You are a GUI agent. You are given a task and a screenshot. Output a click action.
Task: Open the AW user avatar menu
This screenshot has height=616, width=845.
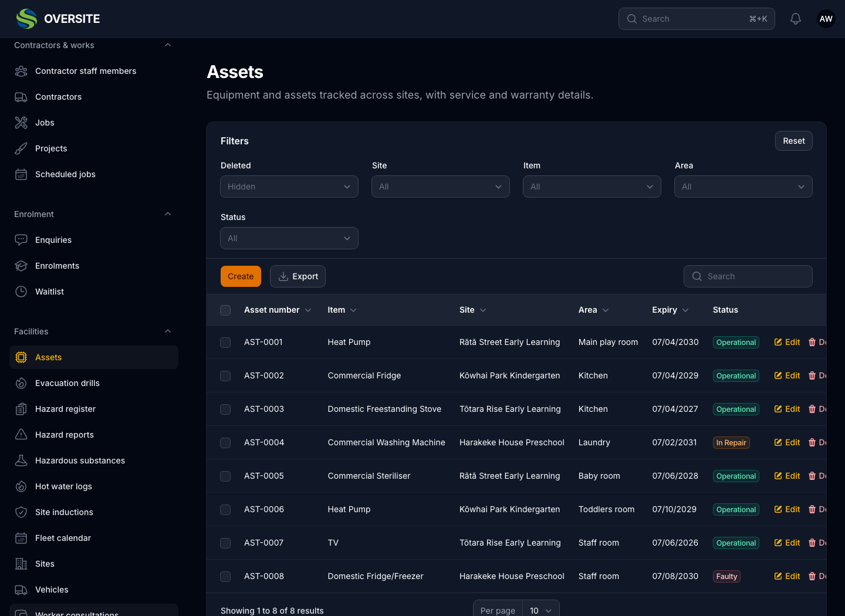tap(826, 19)
